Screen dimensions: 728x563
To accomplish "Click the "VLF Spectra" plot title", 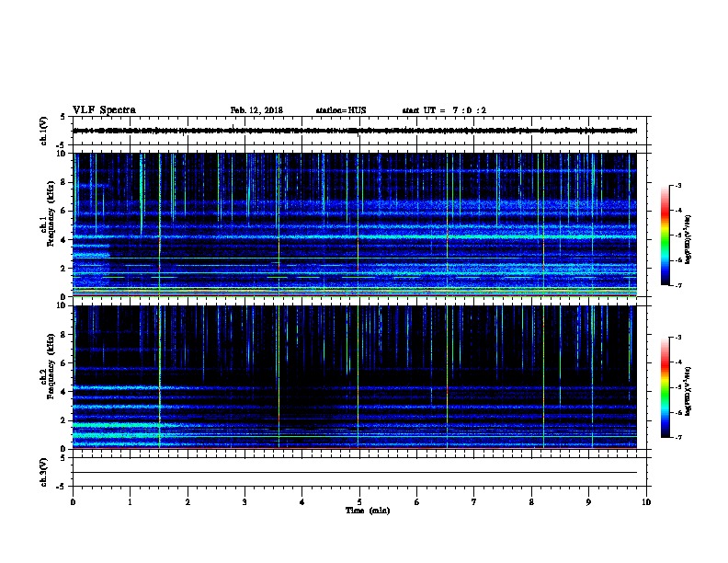I will pos(104,110).
